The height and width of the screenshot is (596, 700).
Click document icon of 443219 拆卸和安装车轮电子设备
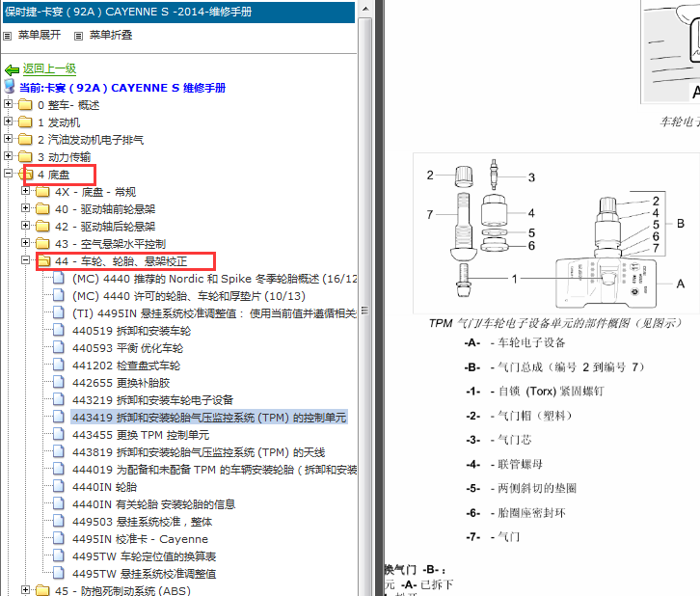point(59,399)
